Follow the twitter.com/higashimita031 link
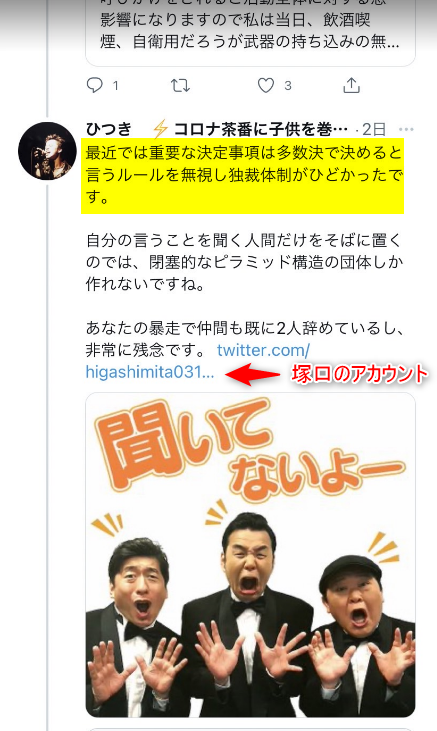The image size is (437, 731). (x=198, y=361)
